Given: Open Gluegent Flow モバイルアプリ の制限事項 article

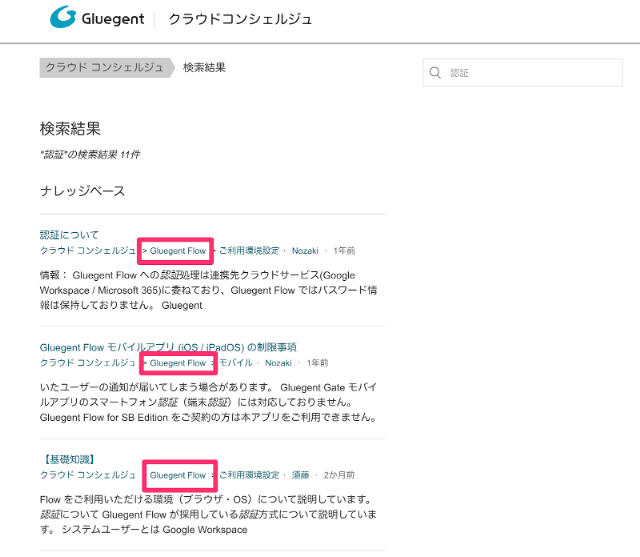Looking at the screenshot, I should coord(168,347).
